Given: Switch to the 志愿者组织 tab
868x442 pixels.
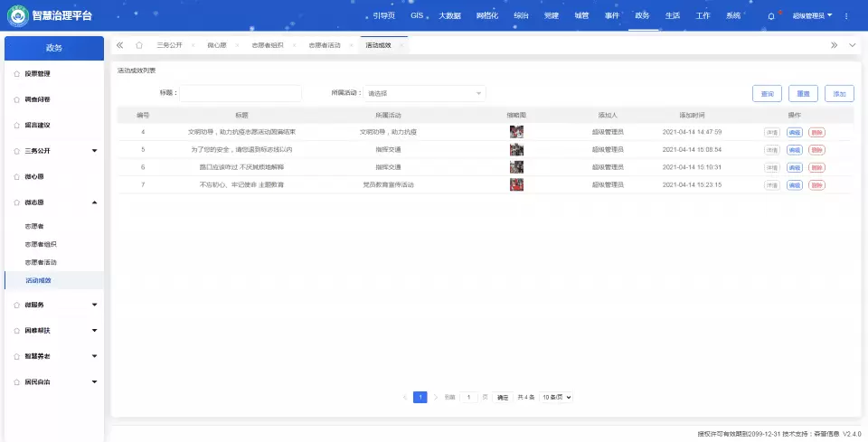Looking at the screenshot, I should (x=268, y=45).
